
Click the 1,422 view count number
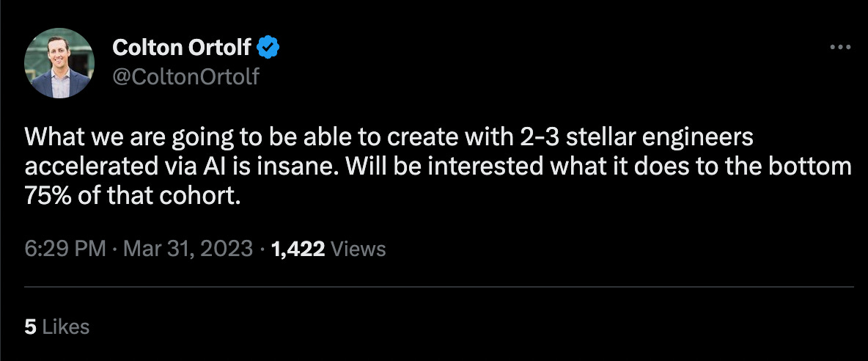click(298, 249)
